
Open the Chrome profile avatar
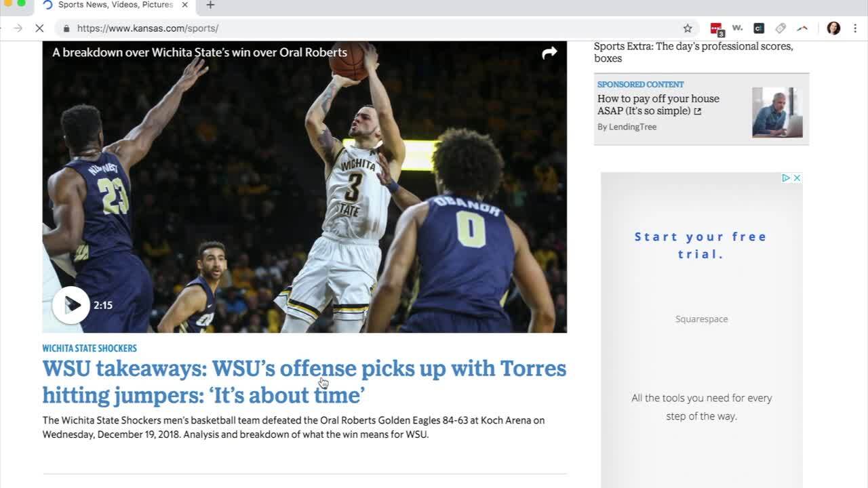pyautogui.click(x=833, y=28)
